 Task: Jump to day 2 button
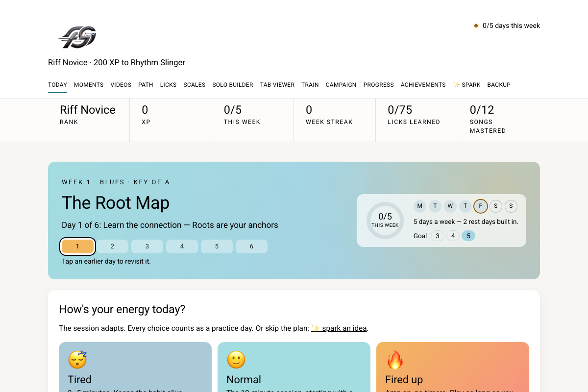tap(112, 246)
